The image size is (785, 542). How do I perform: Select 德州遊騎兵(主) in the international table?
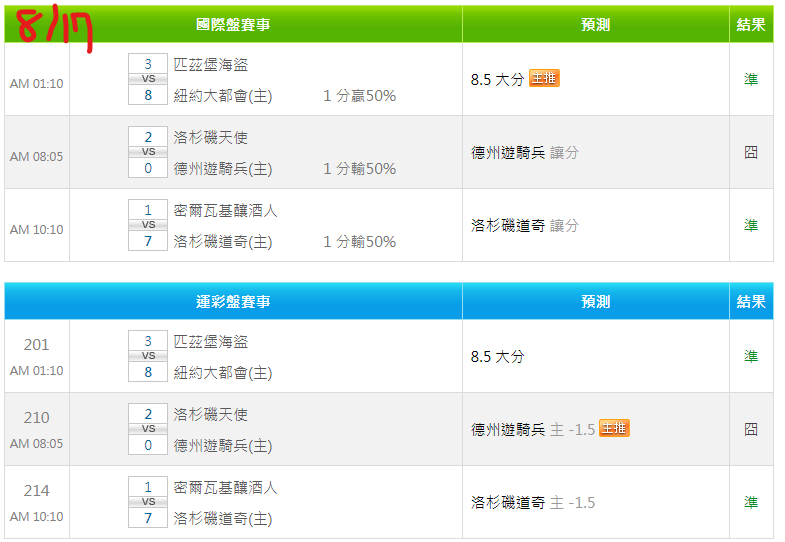click(223, 169)
